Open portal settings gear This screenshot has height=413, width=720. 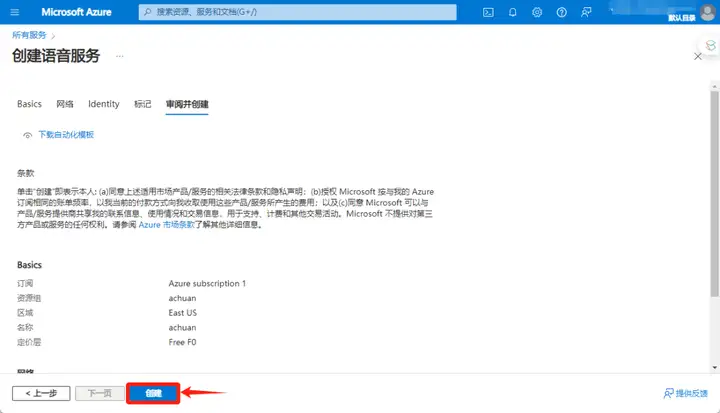(x=537, y=12)
